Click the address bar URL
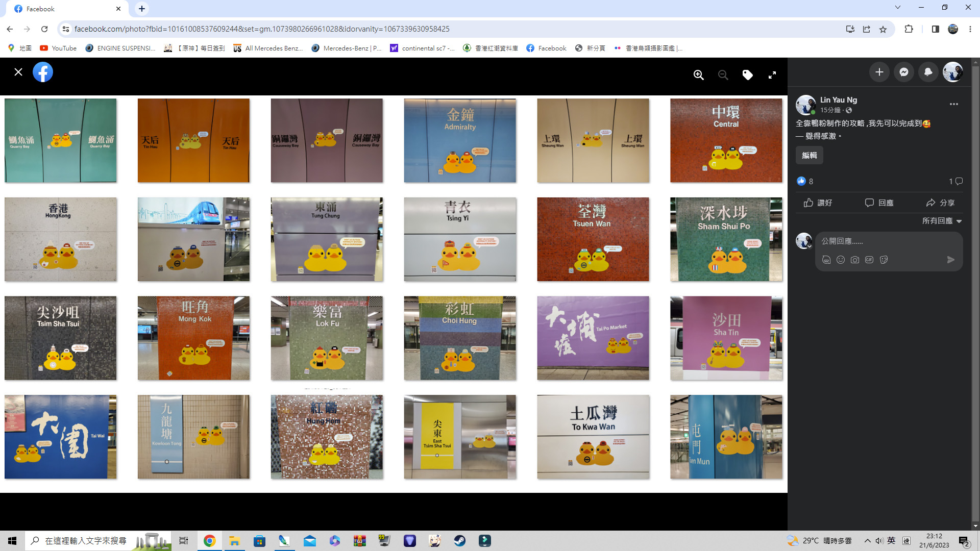 coord(262,29)
